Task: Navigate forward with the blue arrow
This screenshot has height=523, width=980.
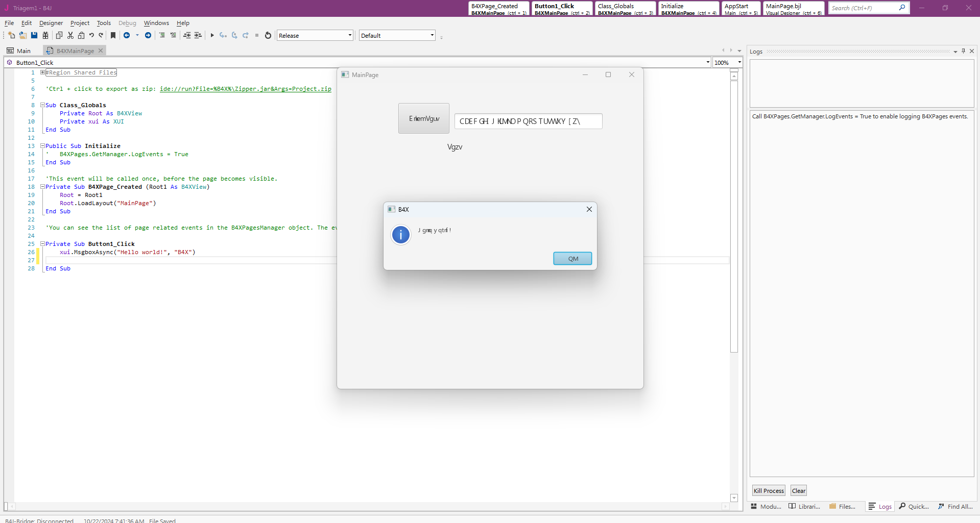Action: (x=148, y=35)
